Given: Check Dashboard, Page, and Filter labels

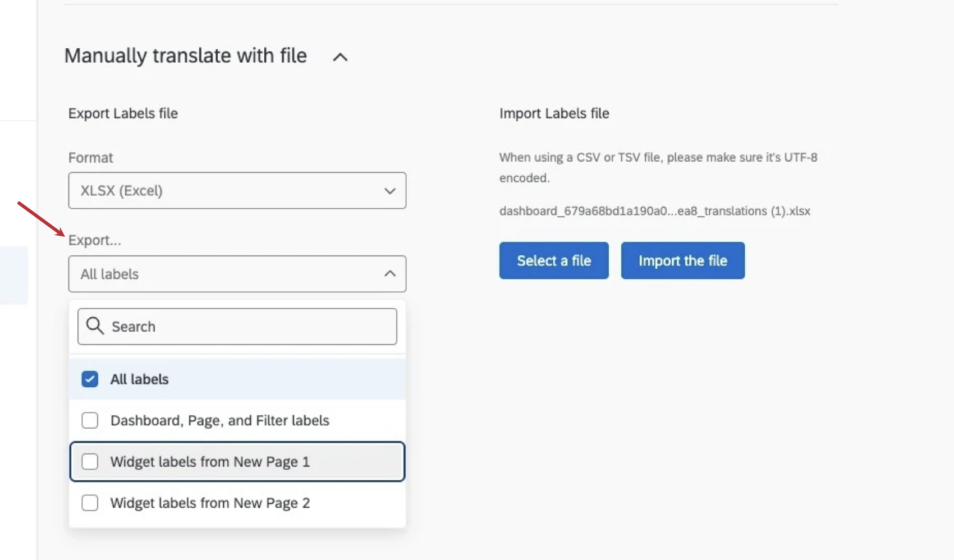Looking at the screenshot, I should (x=90, y=420).
